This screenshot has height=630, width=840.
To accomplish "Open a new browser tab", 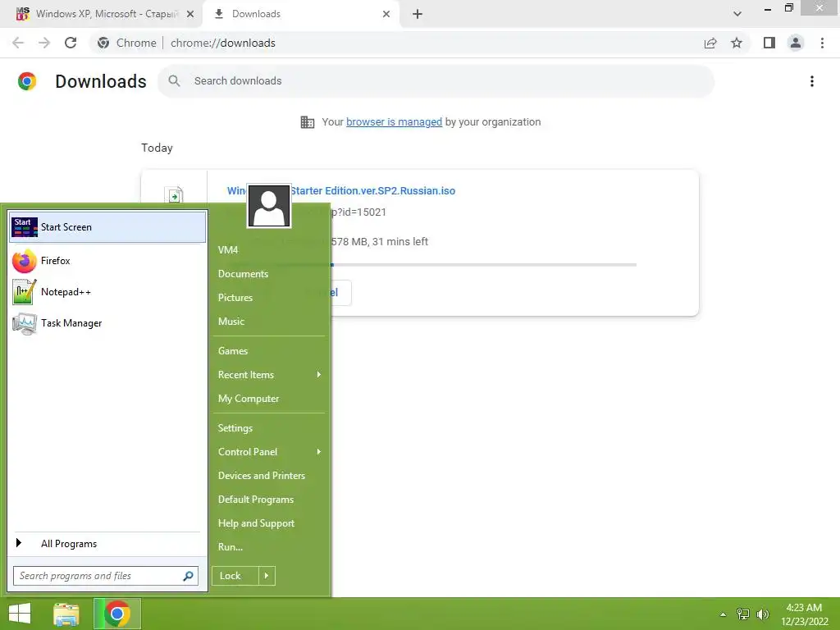I will tap(418, 14).
